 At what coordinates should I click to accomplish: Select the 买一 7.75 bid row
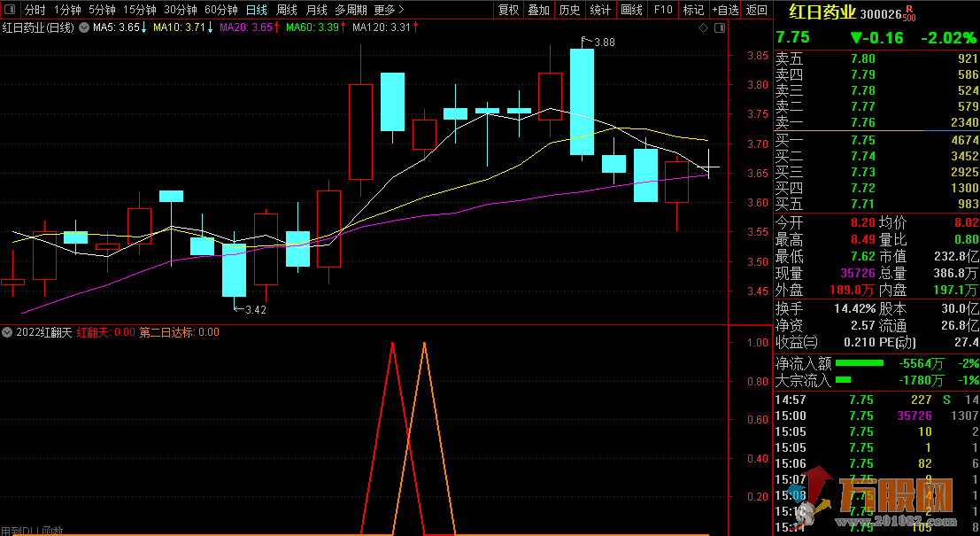point(876,140)
